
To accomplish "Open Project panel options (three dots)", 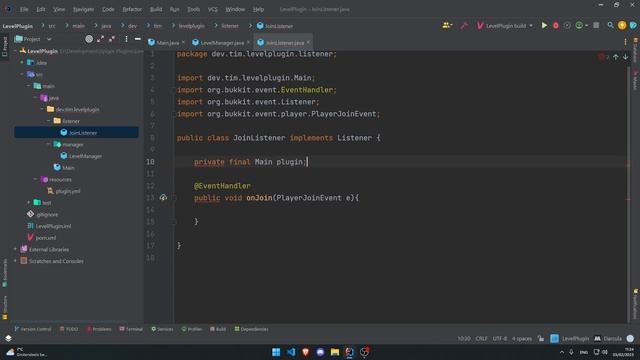I will coord(126,39).
